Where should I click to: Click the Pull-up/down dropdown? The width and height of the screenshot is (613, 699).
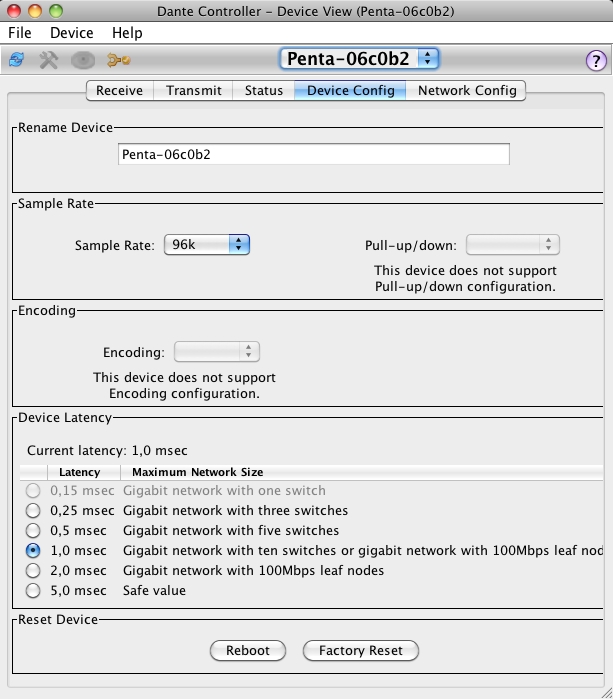pyautogui.click(x=512, y=245)
